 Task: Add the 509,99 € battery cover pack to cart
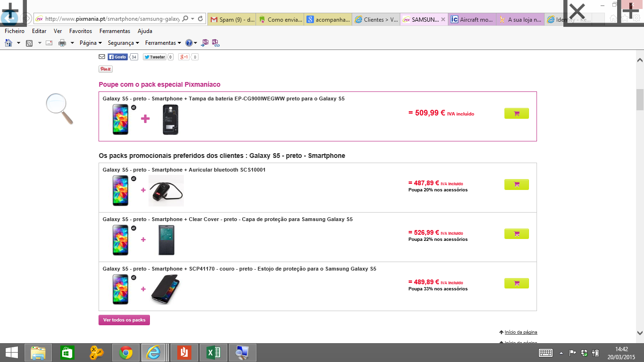point(517,114)
